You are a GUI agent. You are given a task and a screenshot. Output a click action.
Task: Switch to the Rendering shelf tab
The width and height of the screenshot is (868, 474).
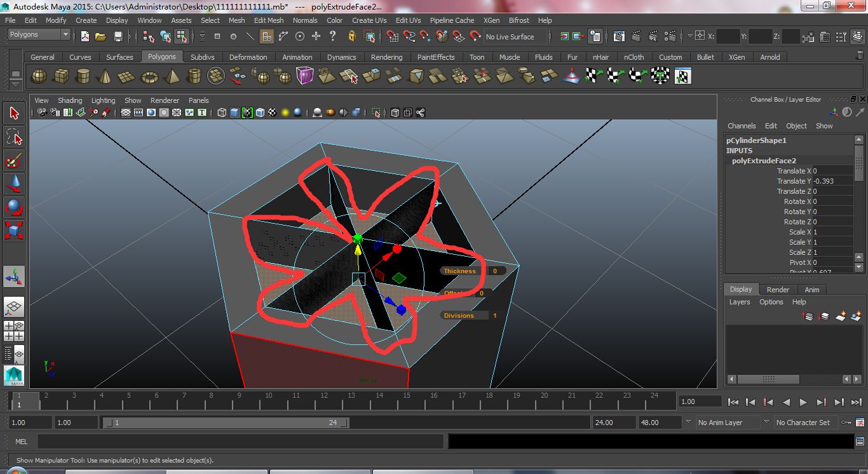click(x=386, y=57)
